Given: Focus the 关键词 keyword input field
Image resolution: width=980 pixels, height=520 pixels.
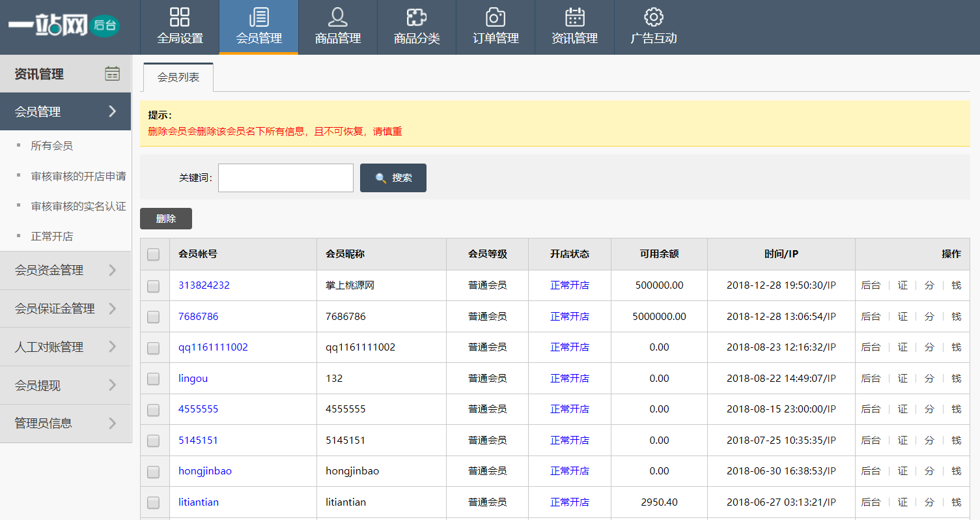Looking at the screenshot, I should (x=285, y=178).
